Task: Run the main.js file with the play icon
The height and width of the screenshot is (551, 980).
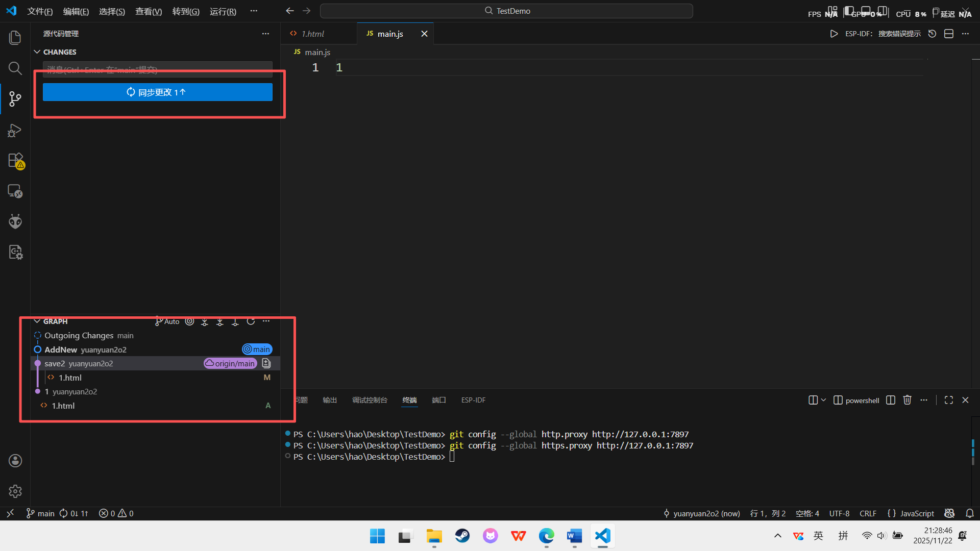Action: pyautogui.click(x=834, y=34)
